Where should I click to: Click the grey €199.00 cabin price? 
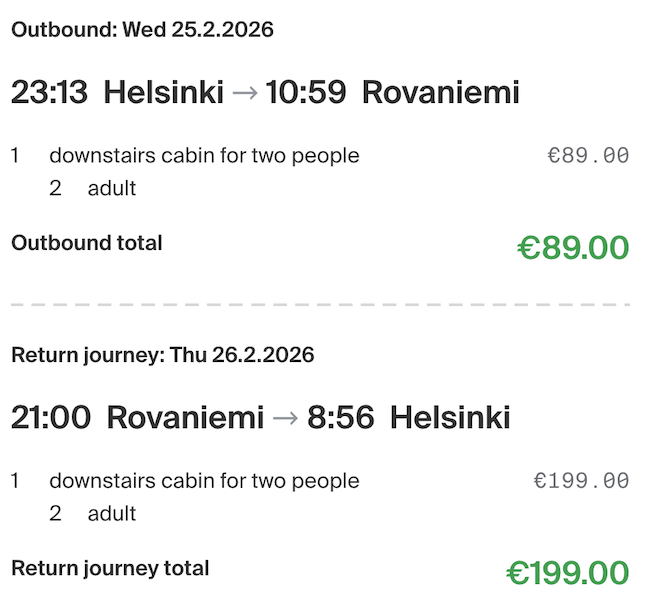click(x=581, y=481)
